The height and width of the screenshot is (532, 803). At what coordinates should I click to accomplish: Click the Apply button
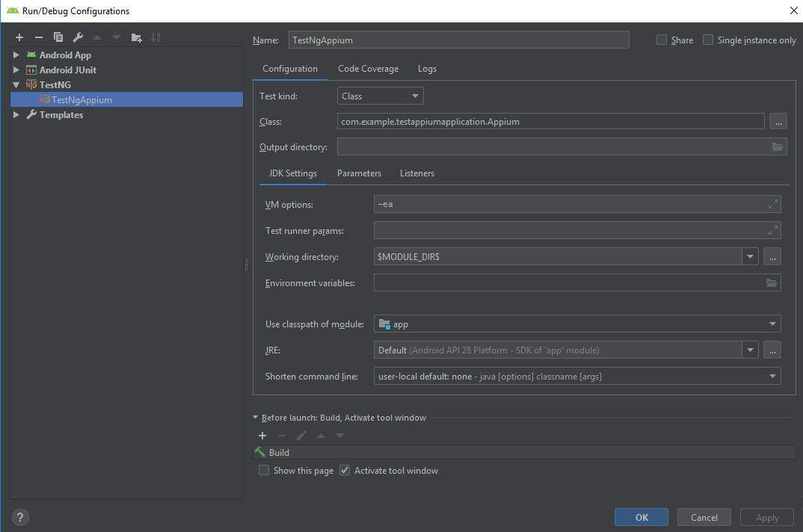766,517
